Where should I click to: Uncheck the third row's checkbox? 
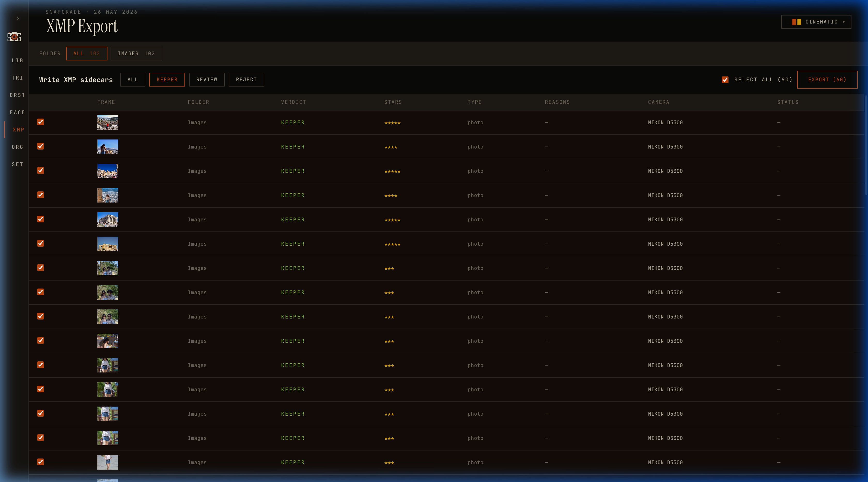tap(41, 170)
